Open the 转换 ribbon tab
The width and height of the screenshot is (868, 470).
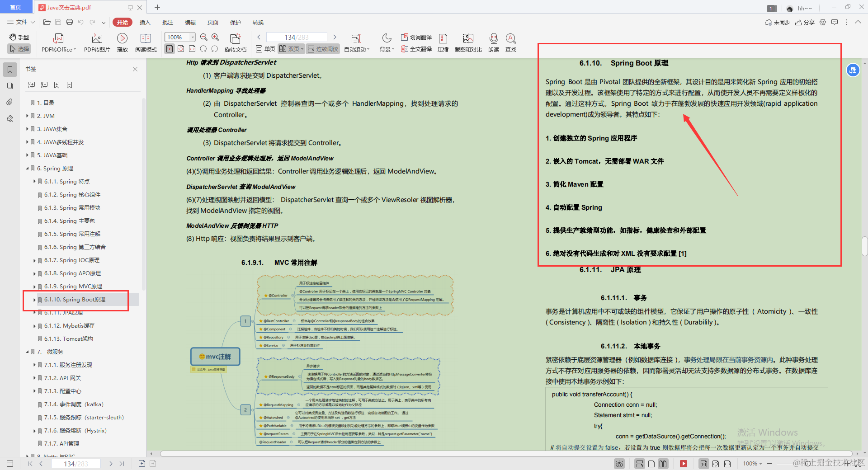[258, 22]
